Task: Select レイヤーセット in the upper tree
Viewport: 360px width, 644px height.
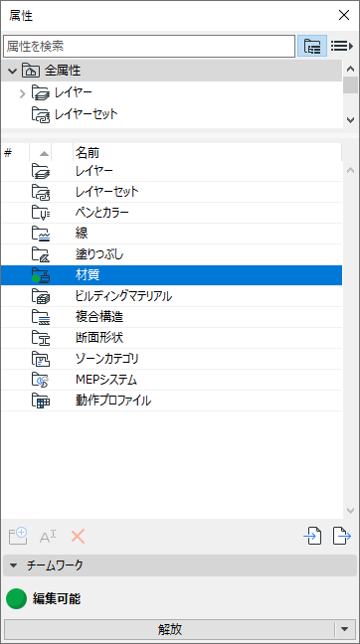Action: pyautogui.click(x=87, y=113)
